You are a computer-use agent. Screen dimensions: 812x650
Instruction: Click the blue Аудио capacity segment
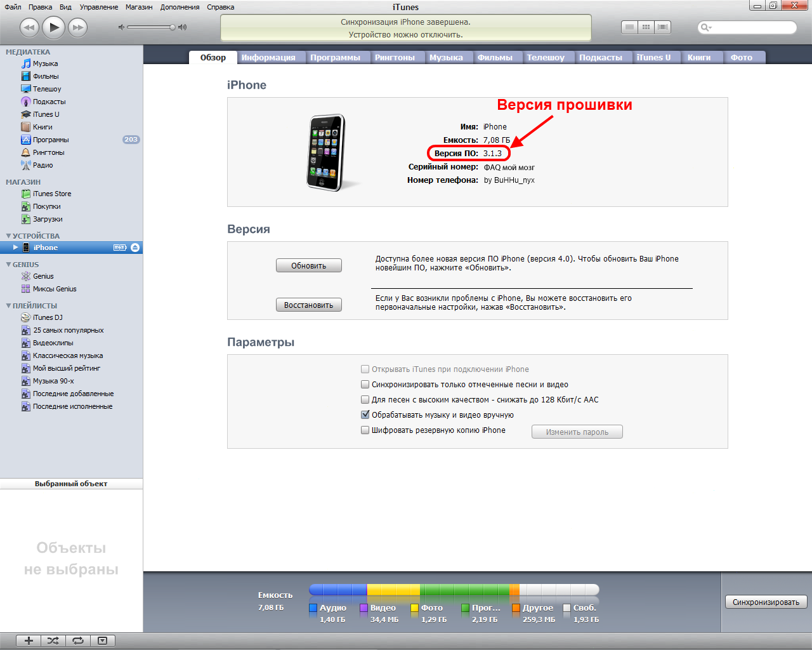tap(338, 590)
